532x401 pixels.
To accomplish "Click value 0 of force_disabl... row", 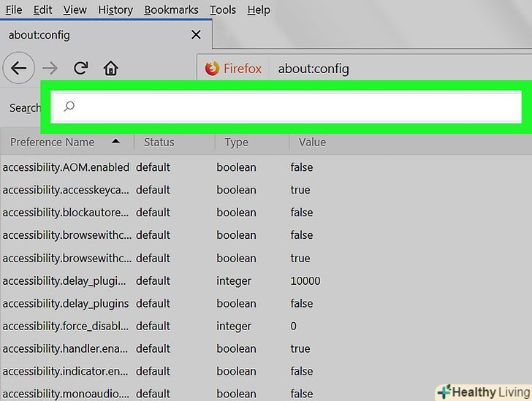I will 294,326.
